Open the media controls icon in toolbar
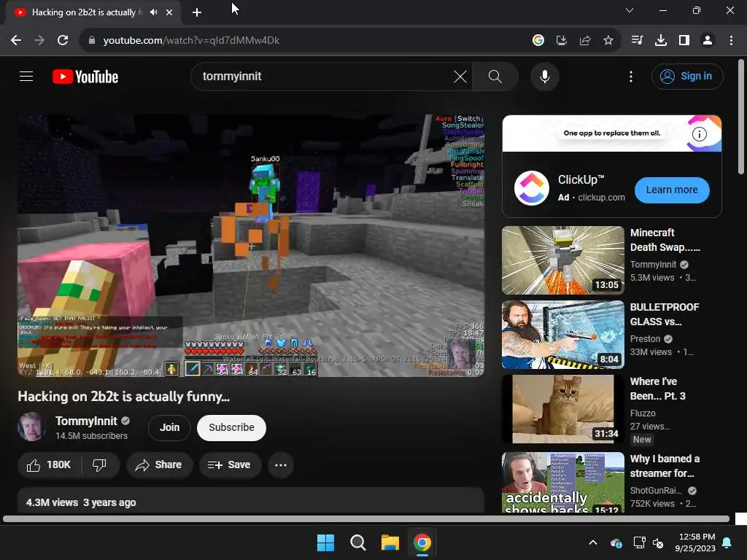Image resolution: width=747 pixels, height=560 pixels. (637, 41)
